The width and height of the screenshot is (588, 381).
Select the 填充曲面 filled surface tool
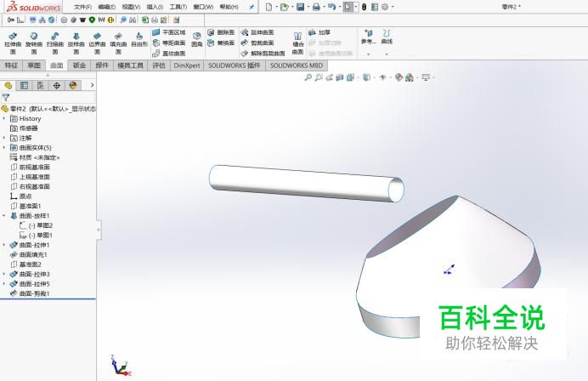tap(118, 43)
